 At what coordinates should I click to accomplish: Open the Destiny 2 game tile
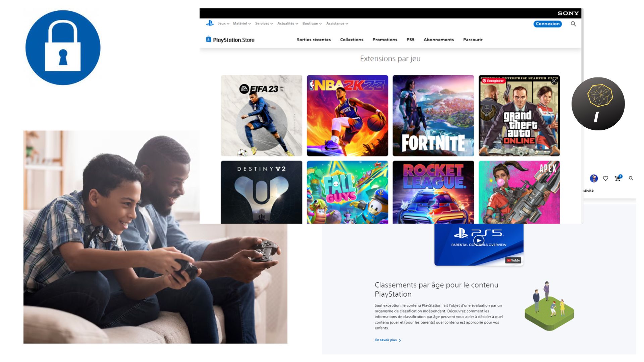pyautogui.click(x=261, y=192)
